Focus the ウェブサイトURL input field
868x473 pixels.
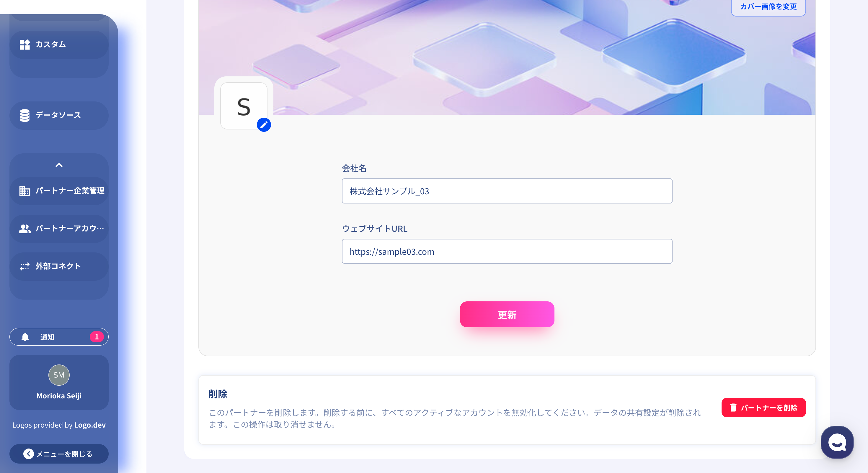pos(507,252)
